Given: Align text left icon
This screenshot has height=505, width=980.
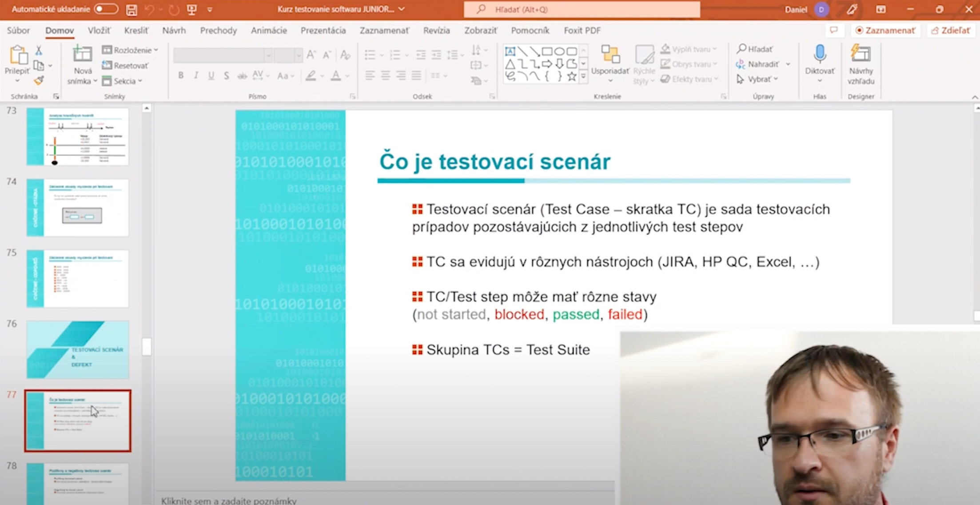Looking at the screenshot, I should pyautogui.click(x=370, y=76).
